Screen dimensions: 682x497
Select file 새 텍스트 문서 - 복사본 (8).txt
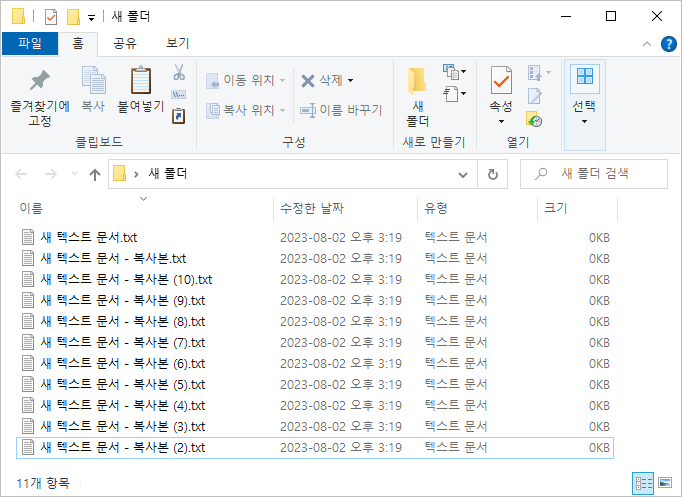(315, 322)
